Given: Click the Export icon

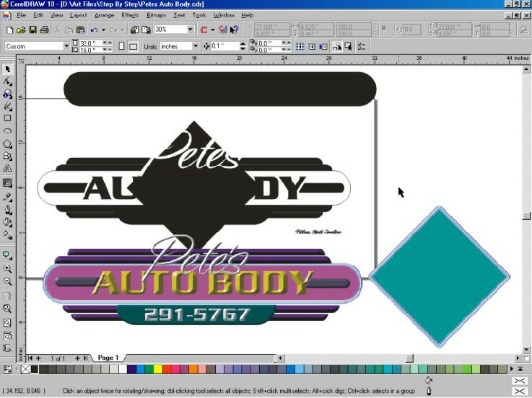Looking at the screenshot, I should (x=147, y=30).
